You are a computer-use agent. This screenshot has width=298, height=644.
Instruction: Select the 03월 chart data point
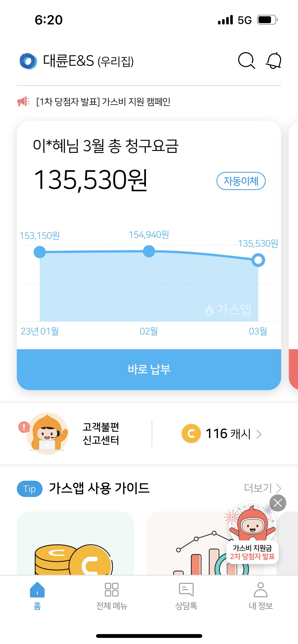pos(258,260)
